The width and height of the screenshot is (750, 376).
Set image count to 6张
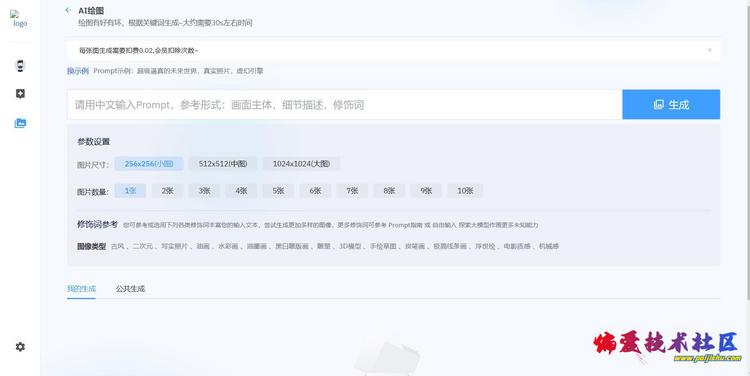point(315,190)
